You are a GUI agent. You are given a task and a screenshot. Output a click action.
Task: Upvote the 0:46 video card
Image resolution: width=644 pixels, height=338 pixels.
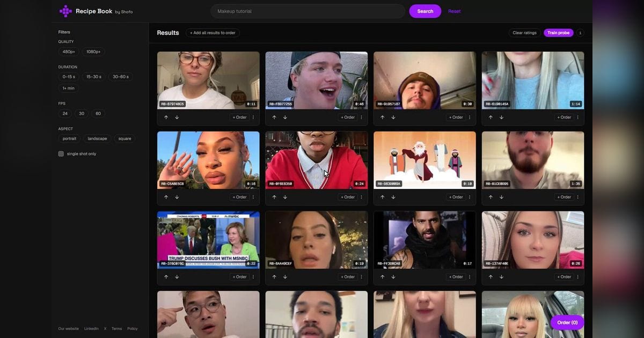(274, 117)
